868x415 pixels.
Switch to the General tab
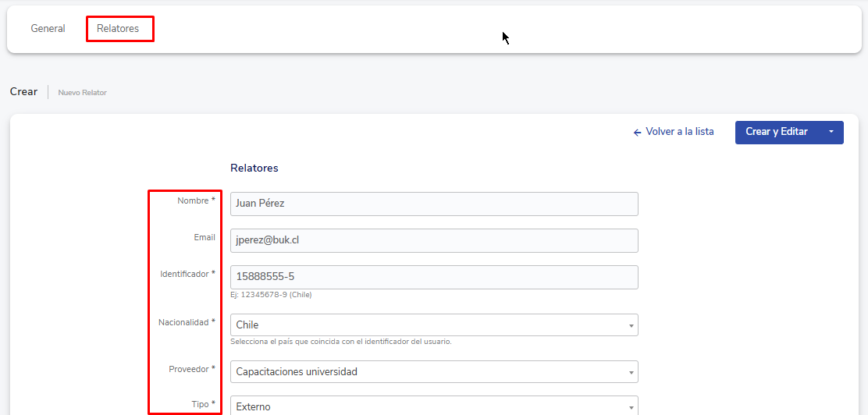click(48, 29)
